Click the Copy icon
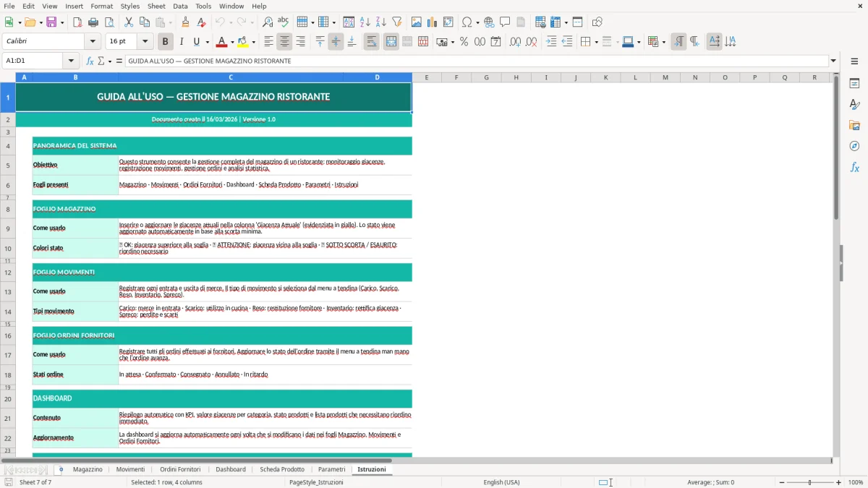Screen dimensions: 868x488 145,22
